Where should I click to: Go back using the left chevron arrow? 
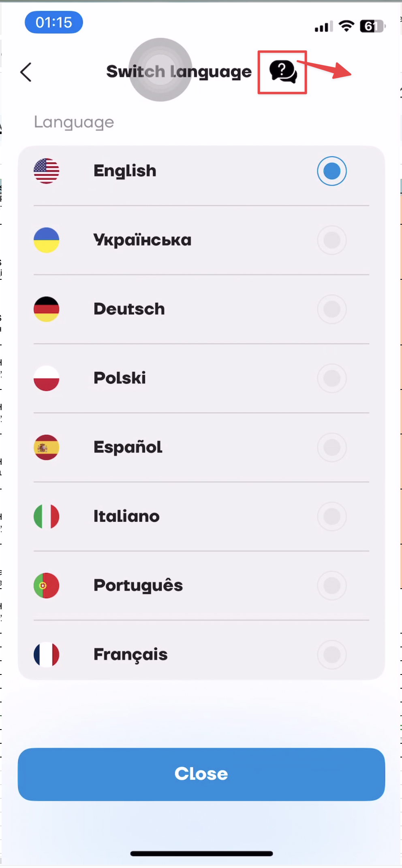[x=26, y=72]
